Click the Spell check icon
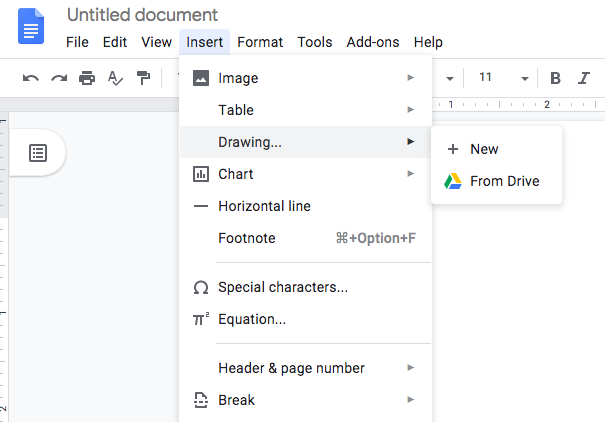605x422 pixels. point(115,78)
